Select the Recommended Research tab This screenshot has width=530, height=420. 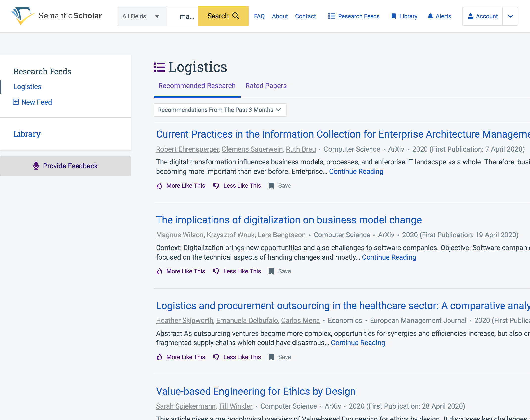197,86
